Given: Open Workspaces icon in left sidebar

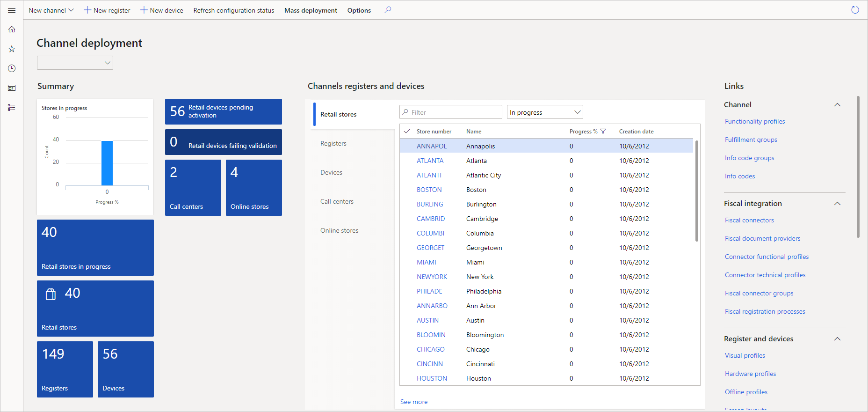Looking at the screenshot, I should click(x=12, y=88).
